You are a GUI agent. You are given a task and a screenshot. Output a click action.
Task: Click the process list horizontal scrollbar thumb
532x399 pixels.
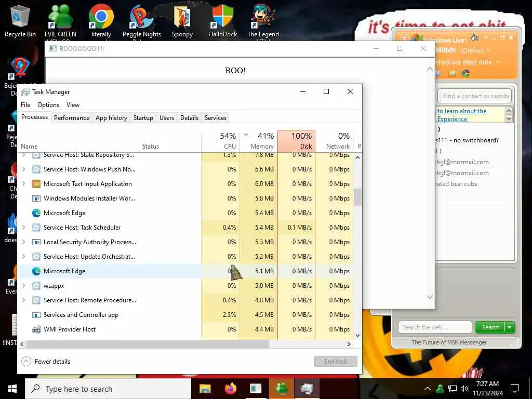point(148,344)
